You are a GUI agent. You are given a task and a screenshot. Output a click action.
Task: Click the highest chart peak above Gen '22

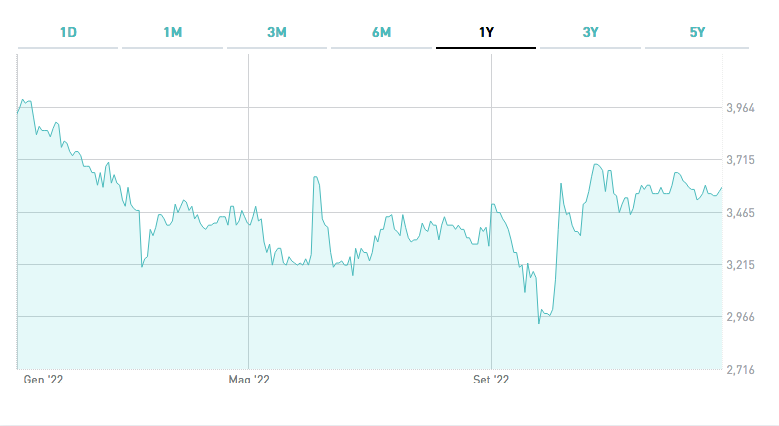click(24, 101)
